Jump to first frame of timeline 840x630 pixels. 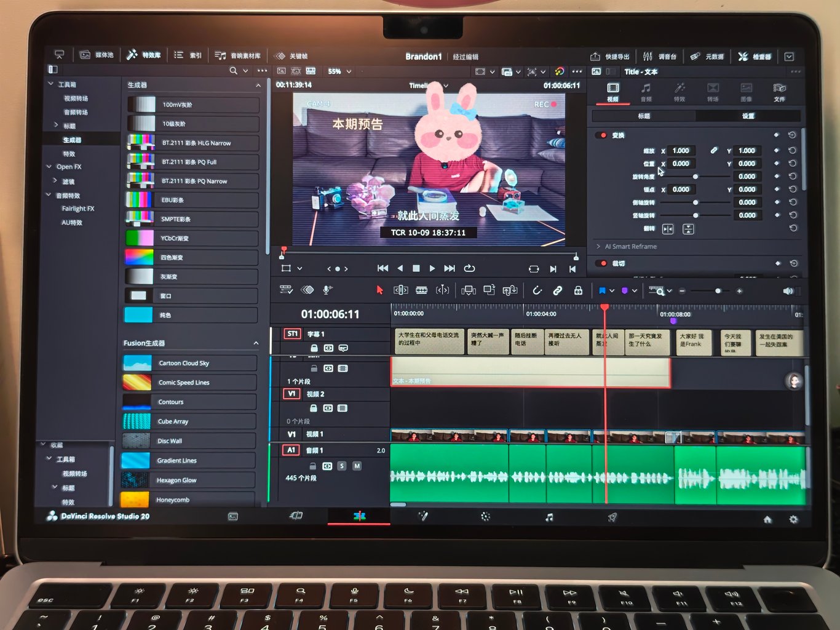click(x=382, y=268)
